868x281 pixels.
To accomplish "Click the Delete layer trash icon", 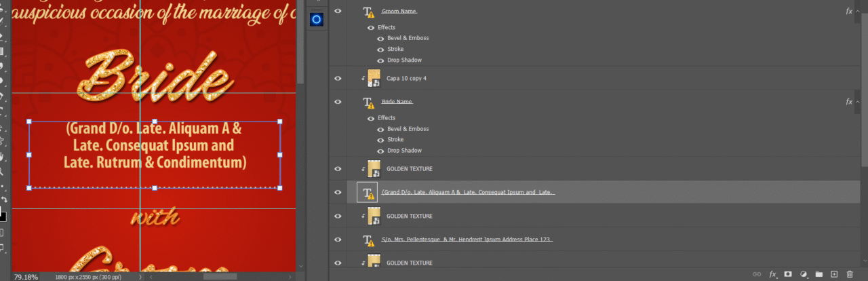I will (x=850, y=274).
